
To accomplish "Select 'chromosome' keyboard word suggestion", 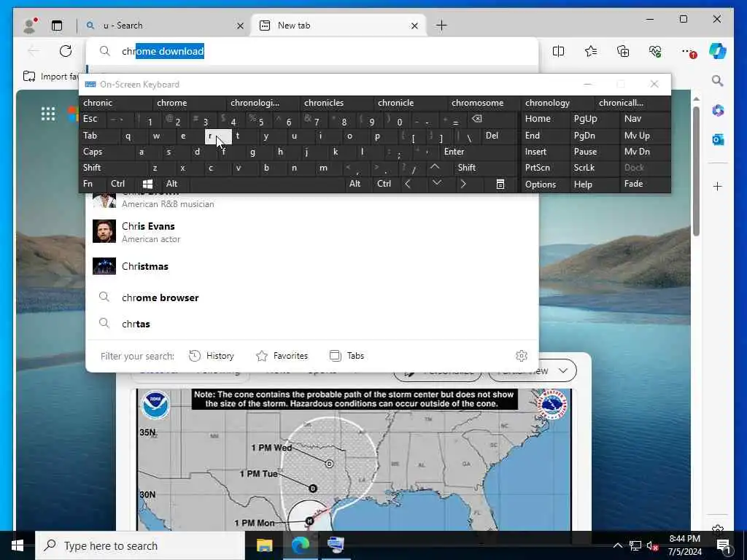I will pos(484,103).
